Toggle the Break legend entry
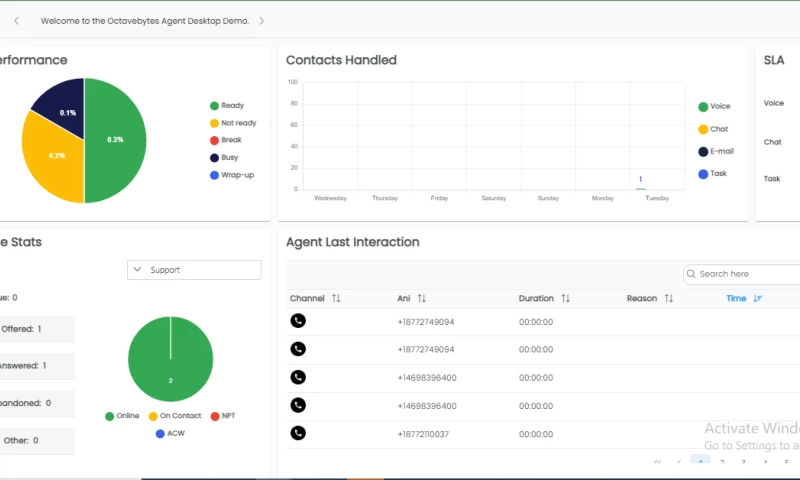This screenshot has height=480, width=800. point(226,140)
